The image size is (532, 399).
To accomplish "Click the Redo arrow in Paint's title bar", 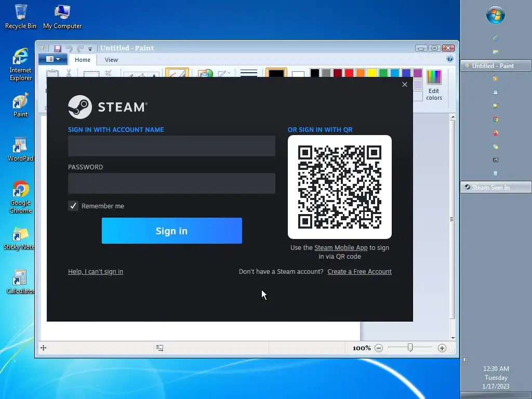I will pyautogui.click(x=81, y=48).
